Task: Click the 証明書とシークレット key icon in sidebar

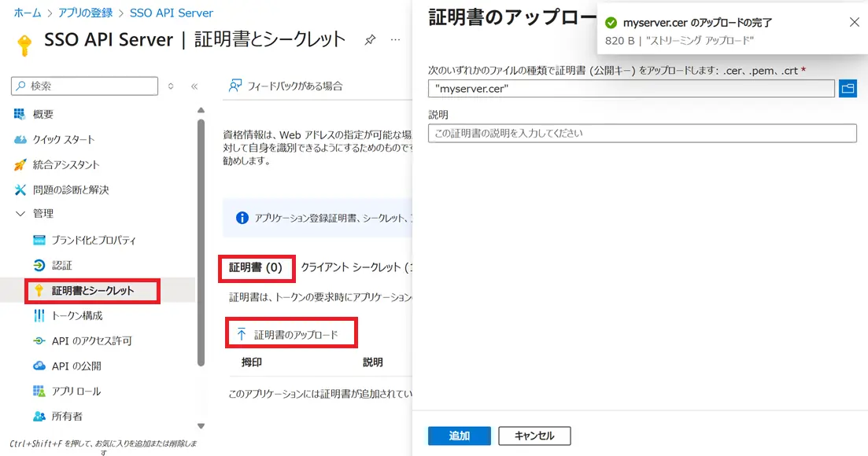Action: tap(39, 291)
